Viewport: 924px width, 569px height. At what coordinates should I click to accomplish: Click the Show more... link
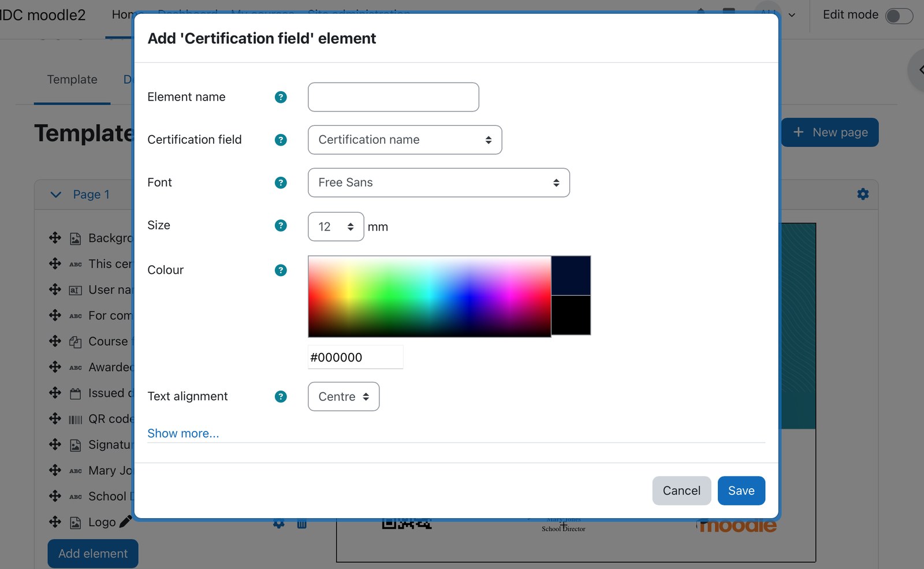(x=183, y=433)
